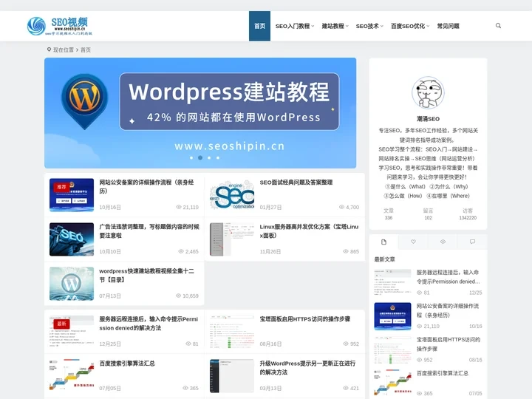Click the date 10月16日 in main list
Screen dimensions: 532x399
(110, 208)
